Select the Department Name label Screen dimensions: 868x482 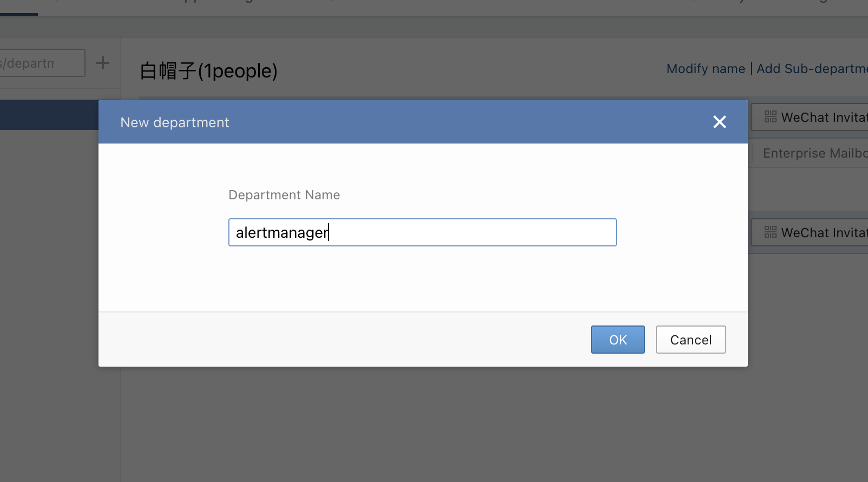point(284,195)
